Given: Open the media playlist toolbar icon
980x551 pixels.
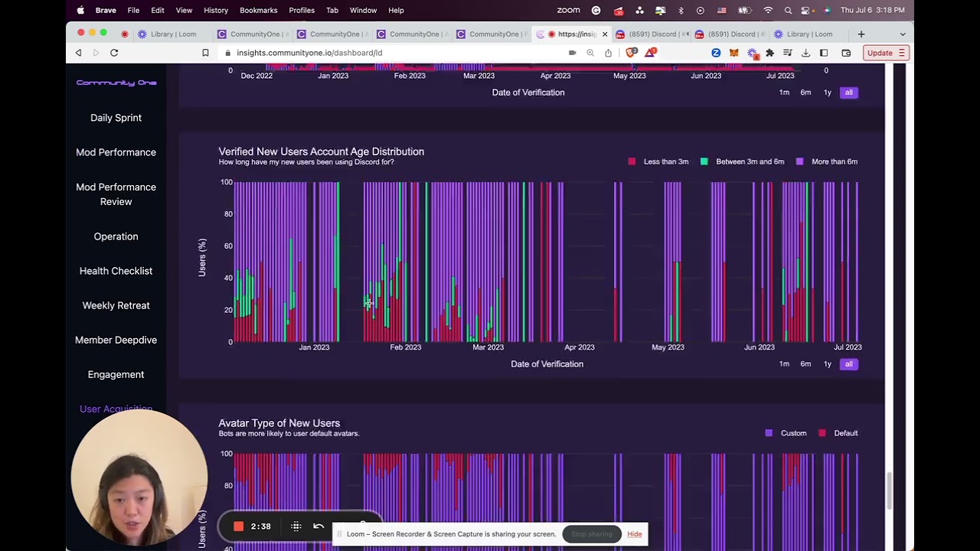Looking at the screenshot, I should point(787,53).
